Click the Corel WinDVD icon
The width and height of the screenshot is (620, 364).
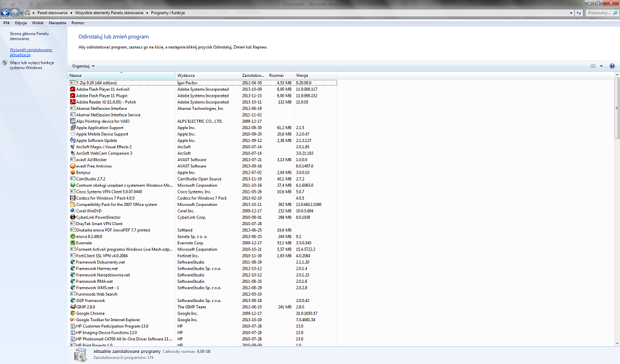coord(73,211)
